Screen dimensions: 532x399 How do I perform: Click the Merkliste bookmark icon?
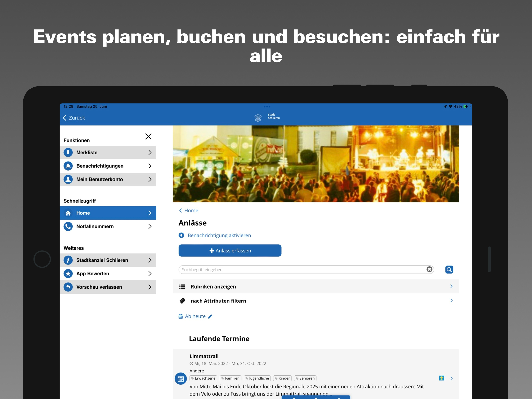pyautogui.click(x=68, y=152)
